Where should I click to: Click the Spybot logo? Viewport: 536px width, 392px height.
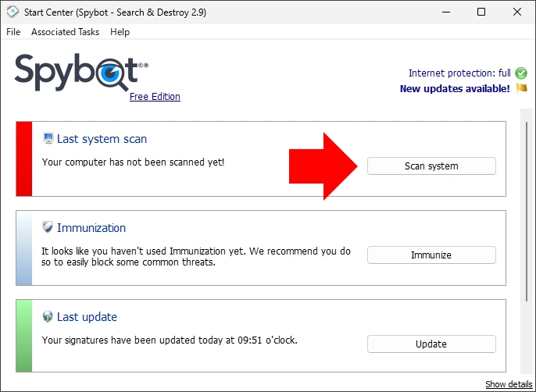[x=81, y=73]
